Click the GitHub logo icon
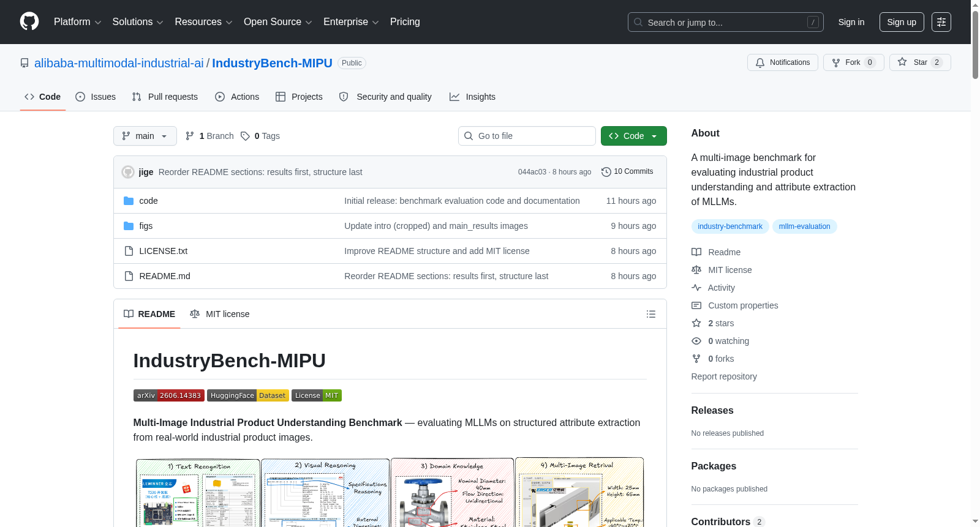The width and height of the screenshot is (980, 527). pyautogui.click(x=29, y=21)
